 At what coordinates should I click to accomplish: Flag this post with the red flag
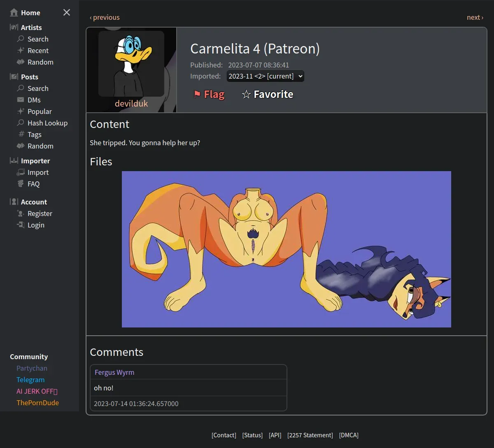(209, 94)
